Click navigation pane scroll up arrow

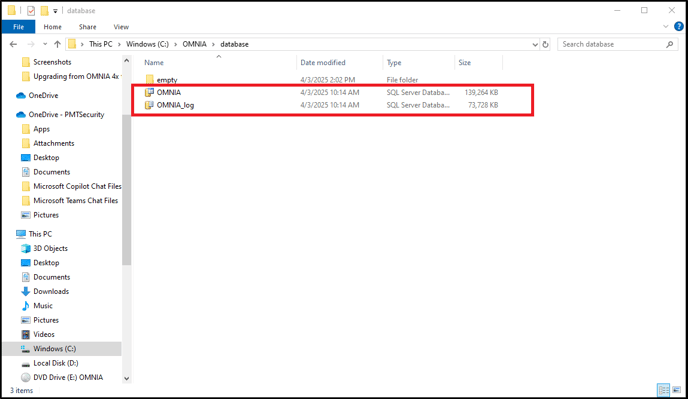click(x=126, y=61)
